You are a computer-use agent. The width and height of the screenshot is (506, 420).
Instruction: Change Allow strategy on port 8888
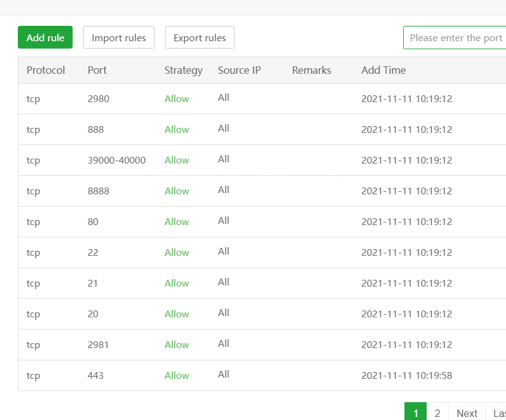(x=177, y=191)
